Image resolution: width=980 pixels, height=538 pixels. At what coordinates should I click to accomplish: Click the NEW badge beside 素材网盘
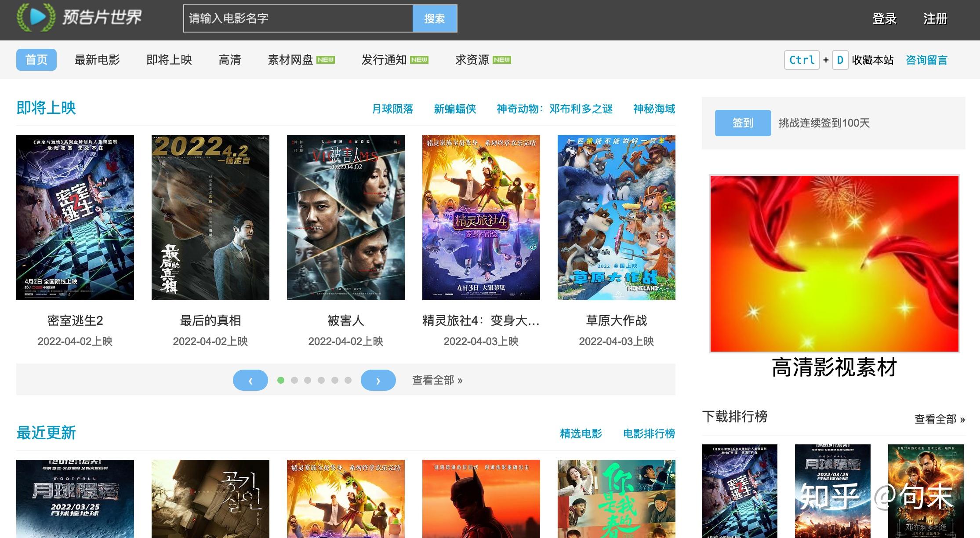[x=326, y=60]
